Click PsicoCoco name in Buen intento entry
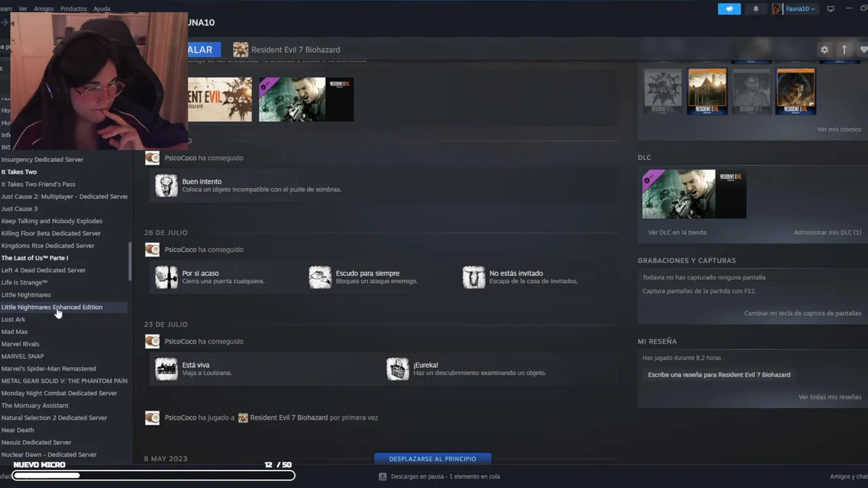Image resolution: width=868 pixels, height=488 pixels. [180, 158]
